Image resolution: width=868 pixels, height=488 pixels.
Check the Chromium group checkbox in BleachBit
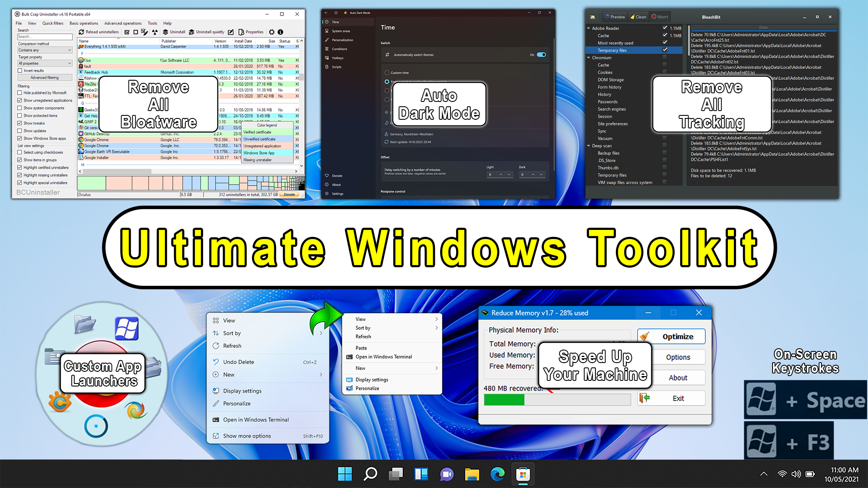664,57
